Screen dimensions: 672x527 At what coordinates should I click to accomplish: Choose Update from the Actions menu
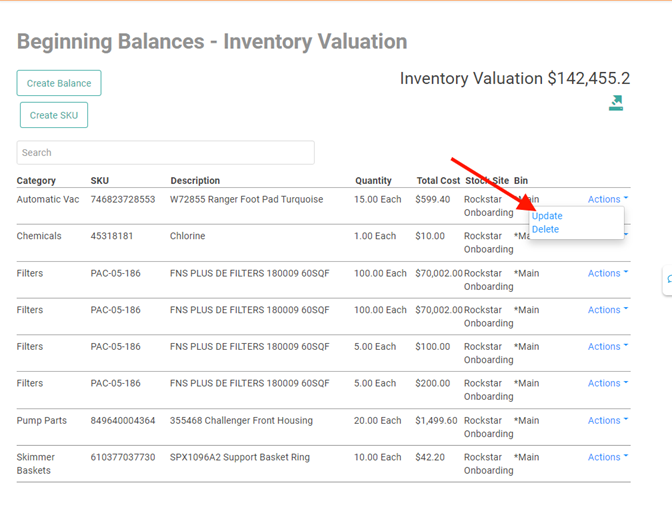coord(547,216)
